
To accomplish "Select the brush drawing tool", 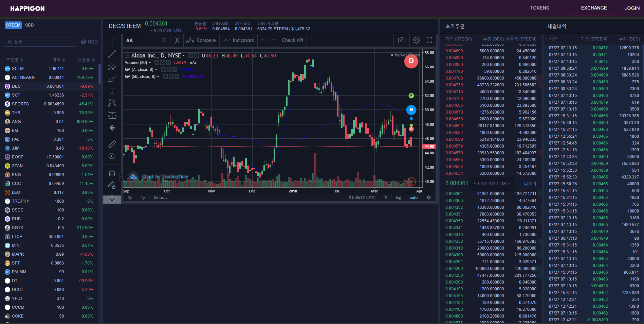I will pos(112,79).
